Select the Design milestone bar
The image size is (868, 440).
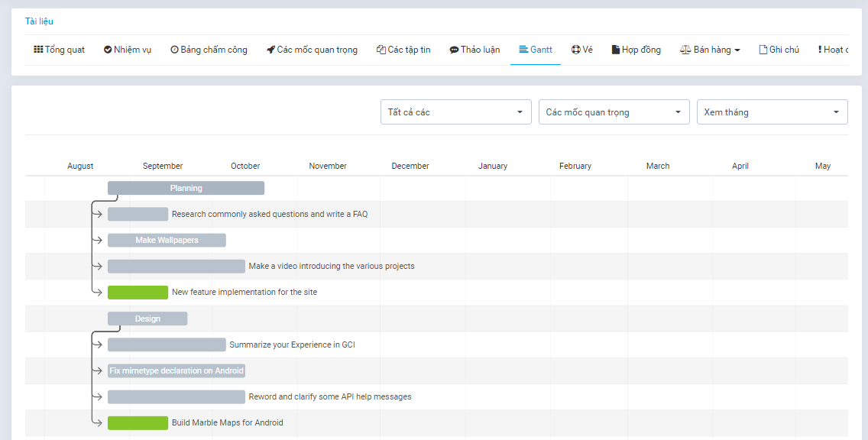(x=147, y=319)
